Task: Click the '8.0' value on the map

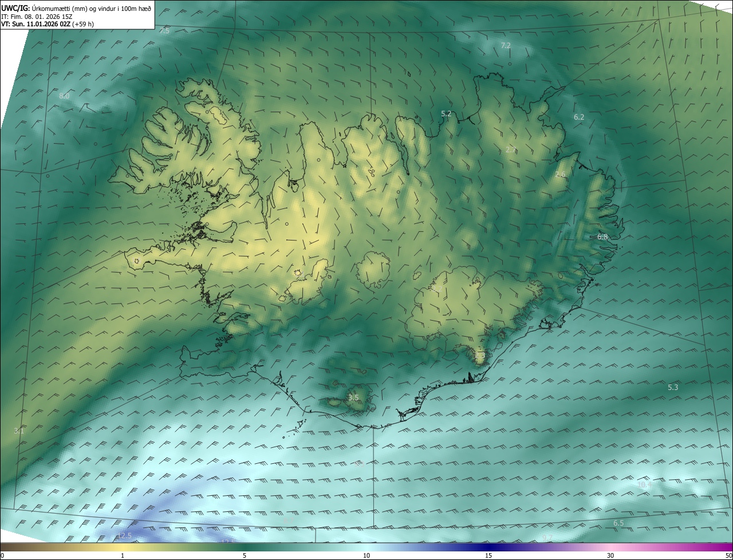Action: tap(64, 96)
